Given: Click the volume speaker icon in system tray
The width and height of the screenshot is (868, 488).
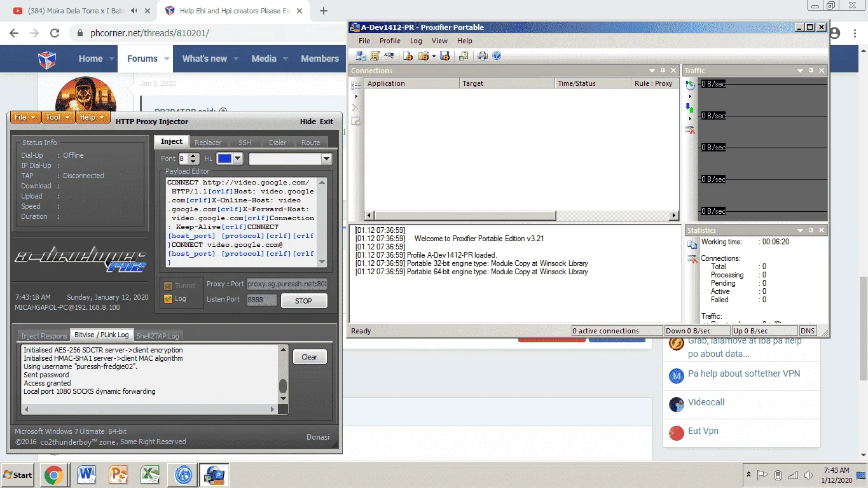Looking at the screenshot, I should tap(808, 475).
